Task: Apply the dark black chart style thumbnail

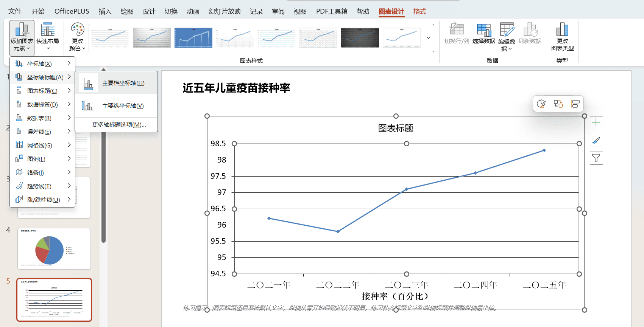Action: click(x=360, y=37)
